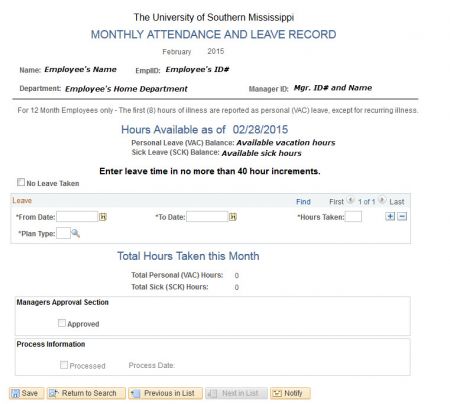
Task: Click the From Date input field
Action: click(77, 217)
